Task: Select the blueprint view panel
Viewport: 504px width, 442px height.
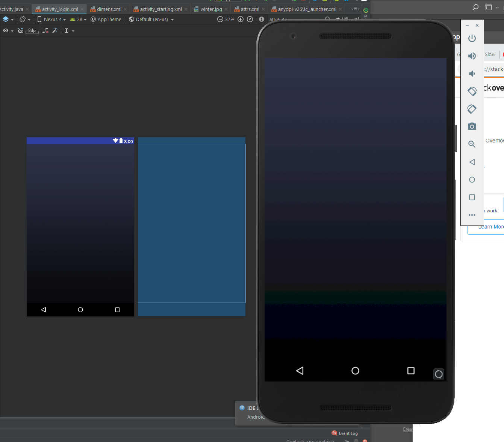Action: [x=192, y=227]
